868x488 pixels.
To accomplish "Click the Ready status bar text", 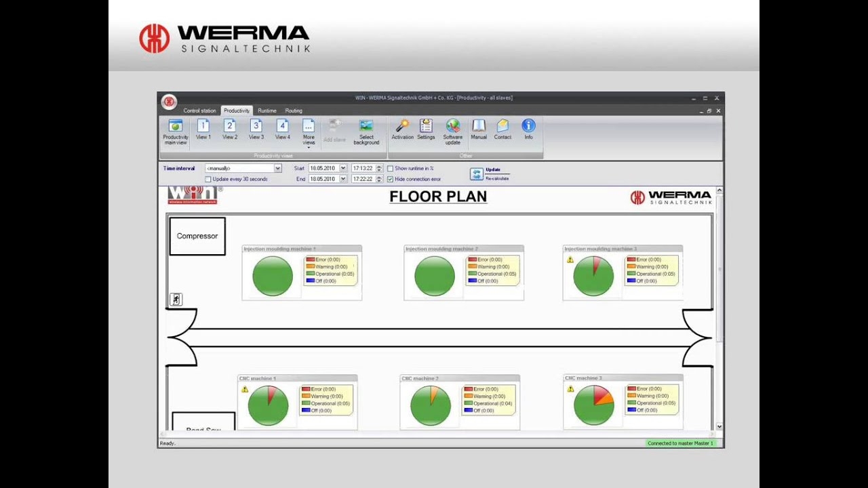I will [167, 443].
